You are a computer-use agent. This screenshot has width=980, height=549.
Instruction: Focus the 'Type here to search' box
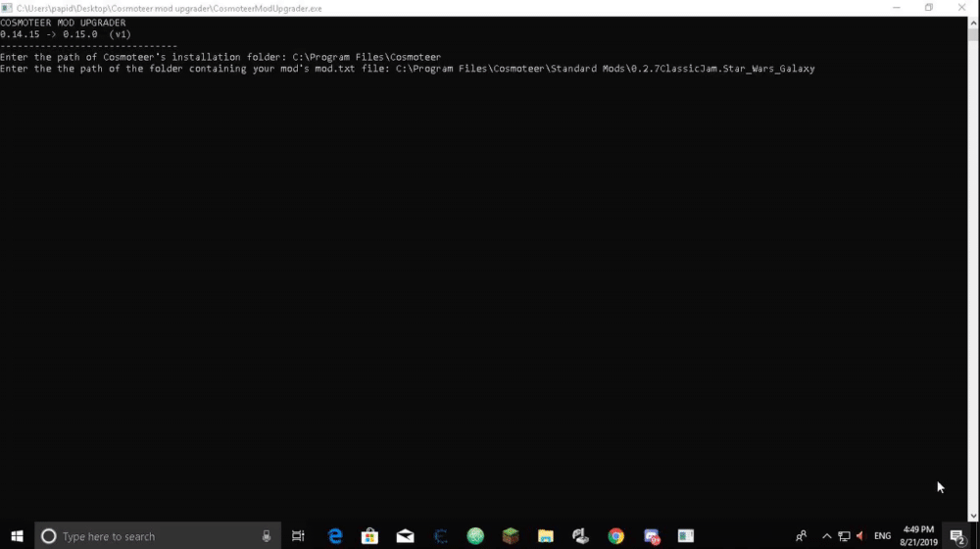click(x=158, y=536)
